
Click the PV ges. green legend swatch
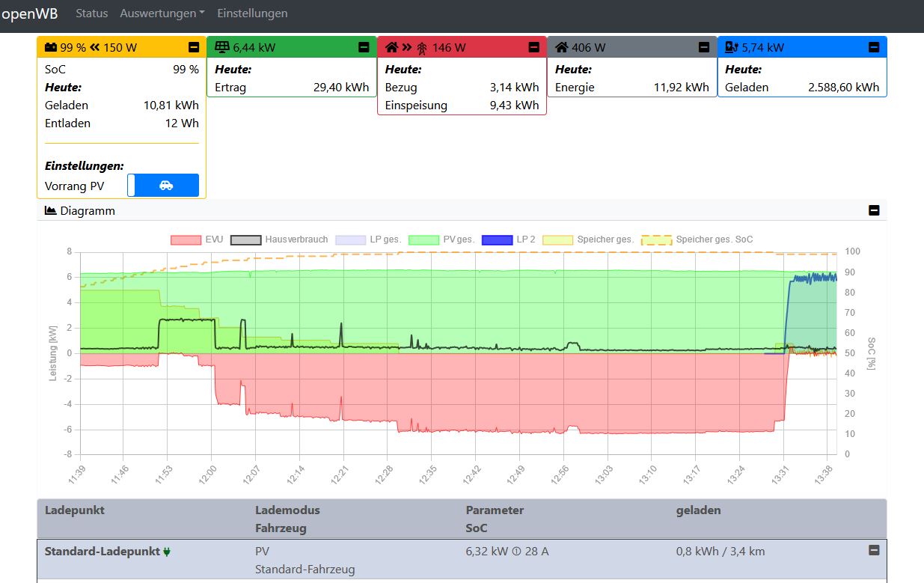point(423,239)
